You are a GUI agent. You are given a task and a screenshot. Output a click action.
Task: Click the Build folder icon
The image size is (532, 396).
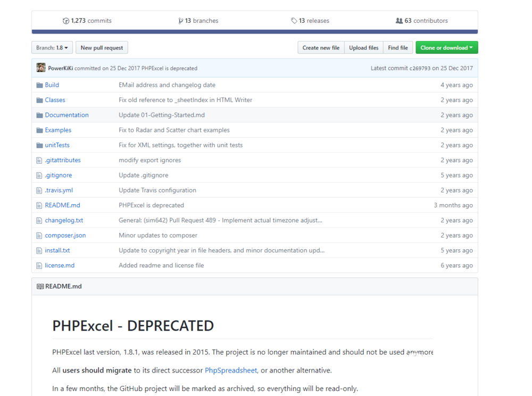tap(39, 85)
